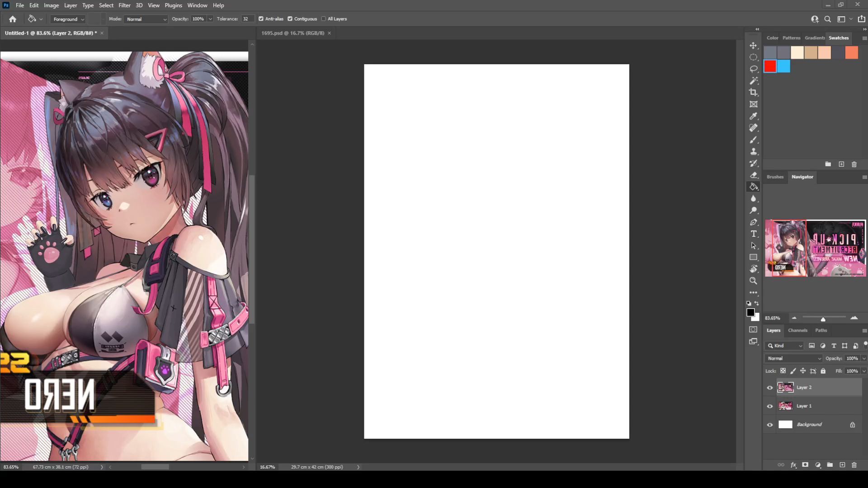Image resolution: width=868 pixels, height=488 pixels.
Task: Pick the red swatch
Action: coord(770,66)
